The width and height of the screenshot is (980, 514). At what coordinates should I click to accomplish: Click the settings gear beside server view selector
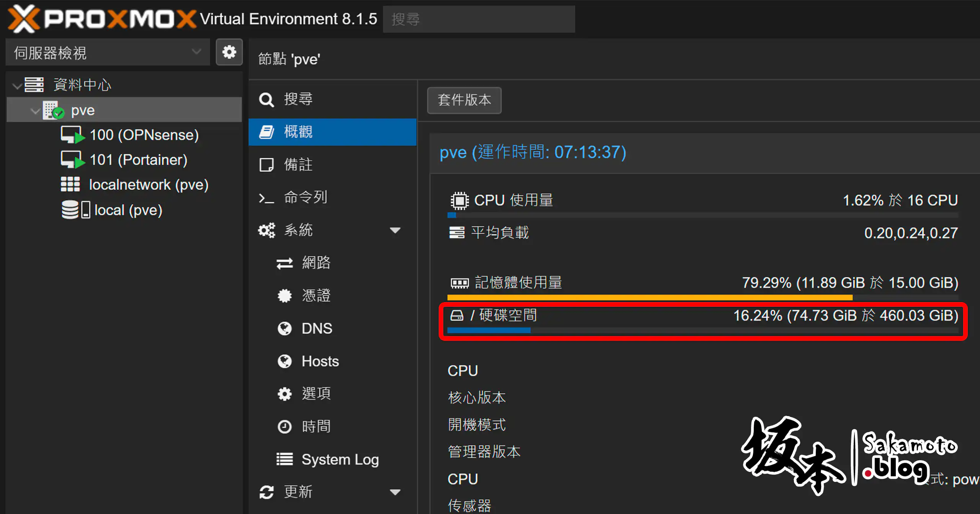[x=229, y=52]
